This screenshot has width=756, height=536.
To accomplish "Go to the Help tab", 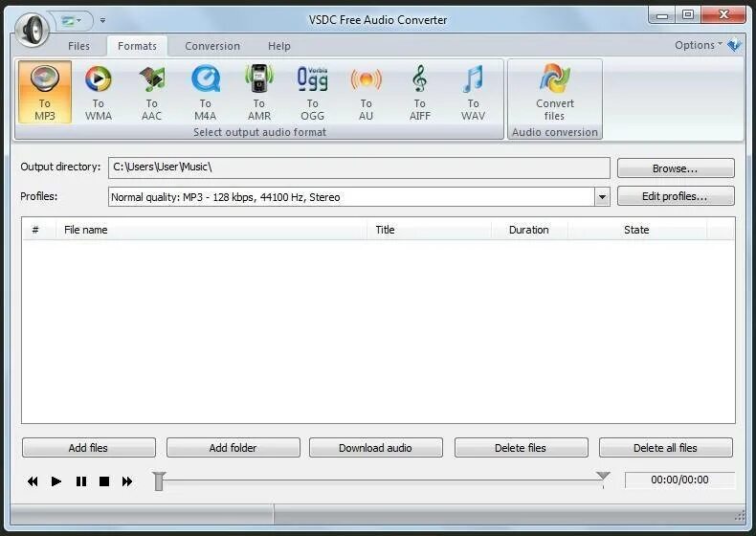I will (x=279, y=46).
